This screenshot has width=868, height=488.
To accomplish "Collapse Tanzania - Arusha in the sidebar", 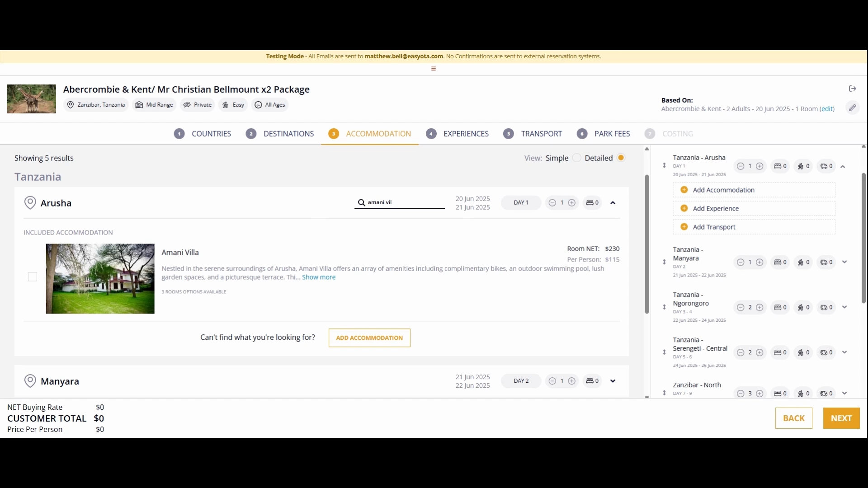I will coord(843,167).
